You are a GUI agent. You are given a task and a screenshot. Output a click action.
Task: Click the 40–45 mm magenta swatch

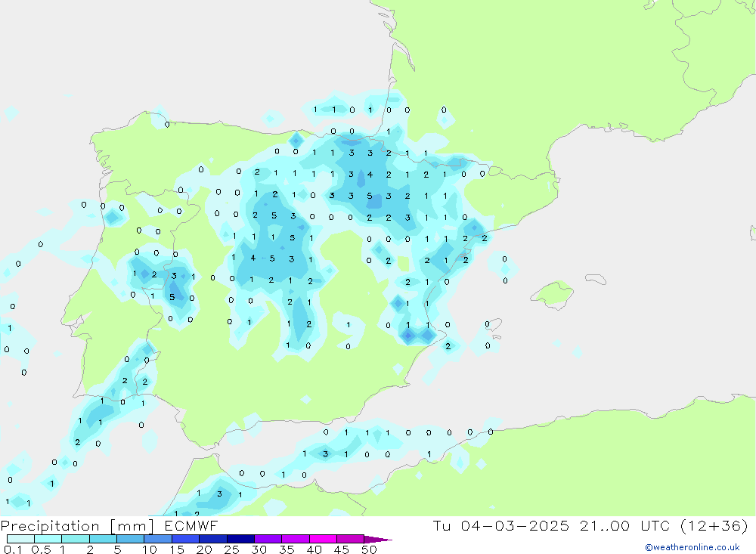pyautogui.click(x=323, y=539)
